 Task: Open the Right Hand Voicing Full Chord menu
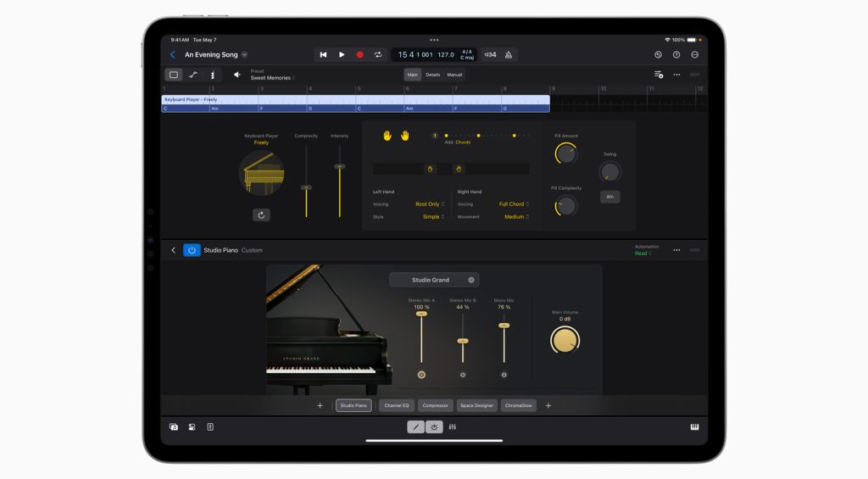tap(514, 204)
